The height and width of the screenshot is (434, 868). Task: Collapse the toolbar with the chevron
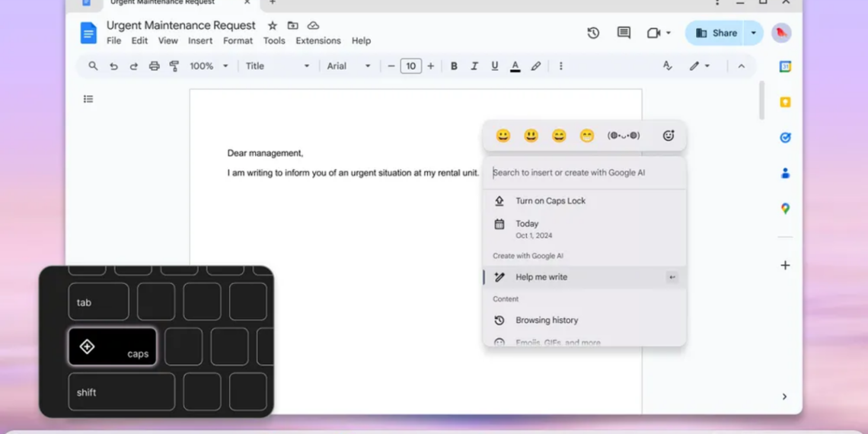(742, 66)
